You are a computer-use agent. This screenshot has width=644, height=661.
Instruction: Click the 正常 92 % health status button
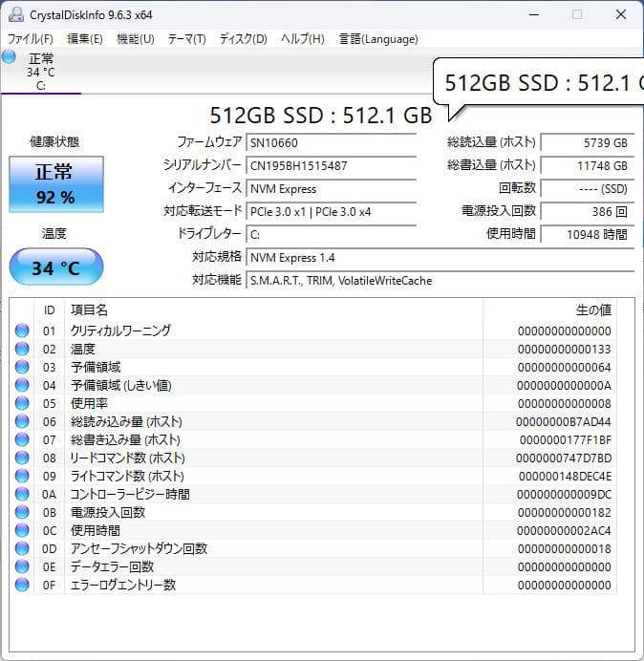pos(56,184)
